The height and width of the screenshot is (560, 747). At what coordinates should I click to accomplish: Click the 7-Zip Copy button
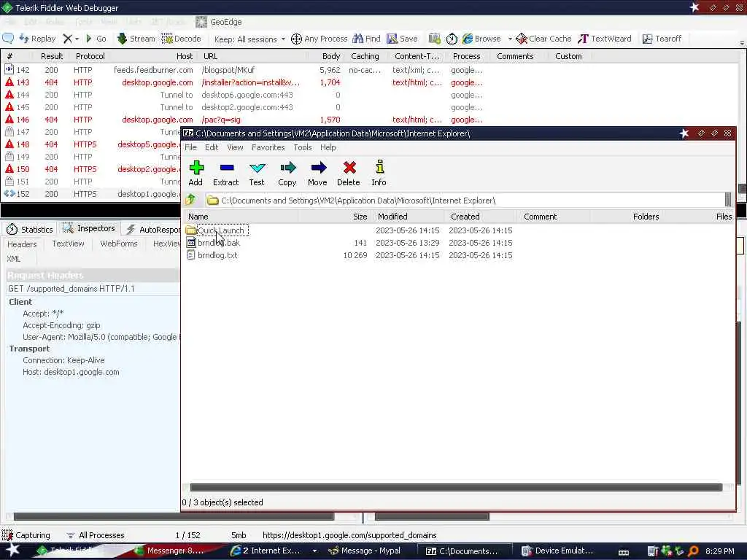[x=287, y=174]
